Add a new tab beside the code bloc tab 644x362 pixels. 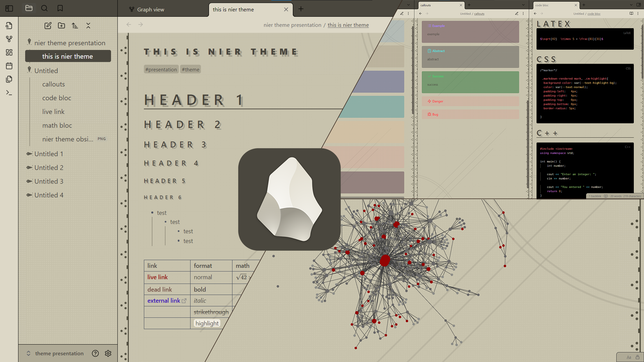(584, 5)
